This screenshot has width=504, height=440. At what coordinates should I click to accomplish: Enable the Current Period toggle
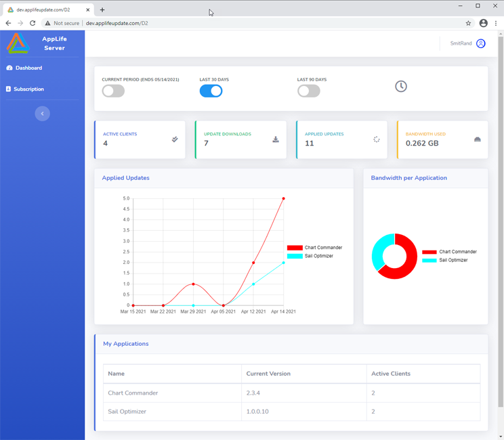click(x=113, y=91)
